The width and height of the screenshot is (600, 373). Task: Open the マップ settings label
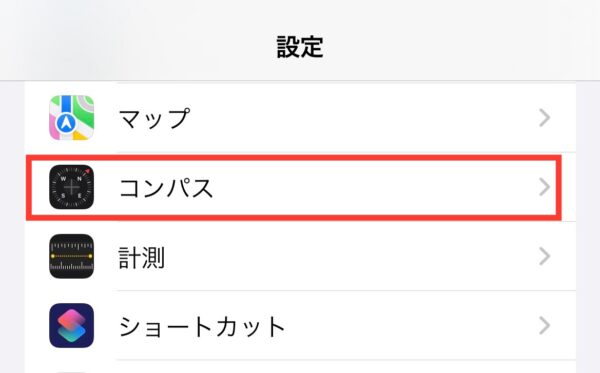[x=154, y=118]
